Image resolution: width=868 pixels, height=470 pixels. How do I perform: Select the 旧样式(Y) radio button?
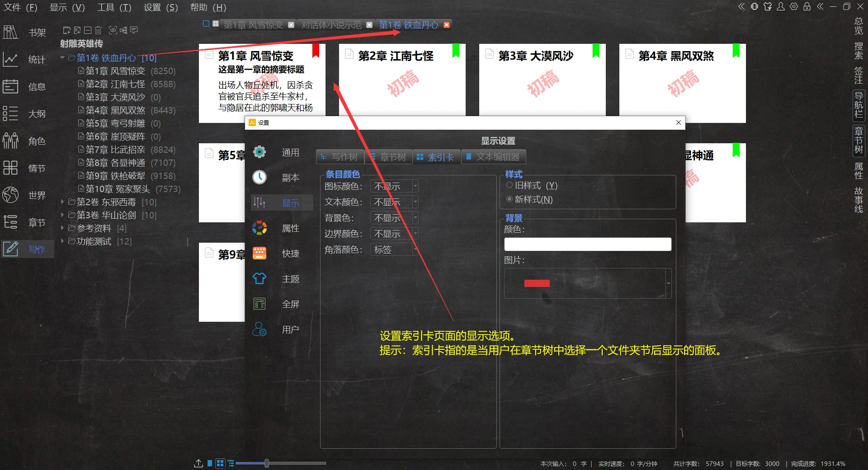point(509,185)
